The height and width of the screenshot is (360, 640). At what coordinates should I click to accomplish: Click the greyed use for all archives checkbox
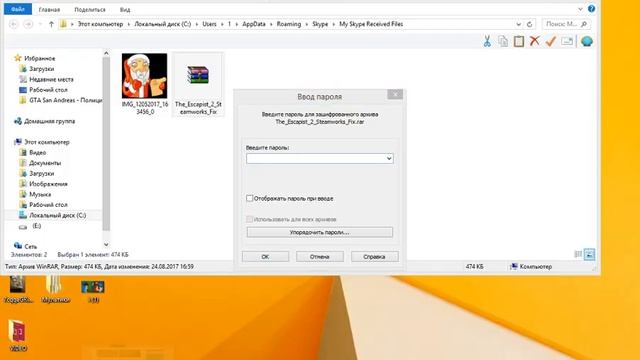tap(249, 219)
